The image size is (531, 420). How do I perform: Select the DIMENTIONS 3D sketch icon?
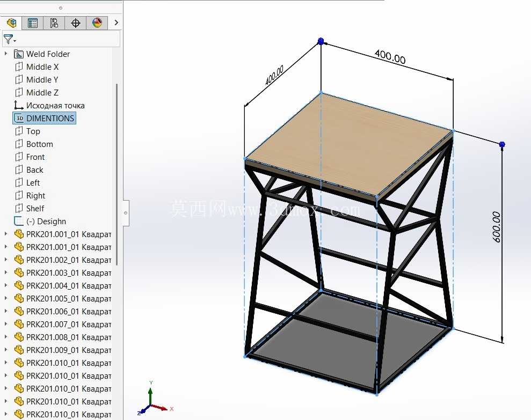pos(19,118)
